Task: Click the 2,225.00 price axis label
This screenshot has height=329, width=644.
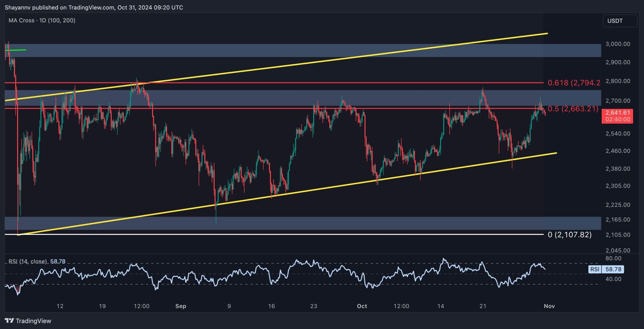Action: (618, 205)
